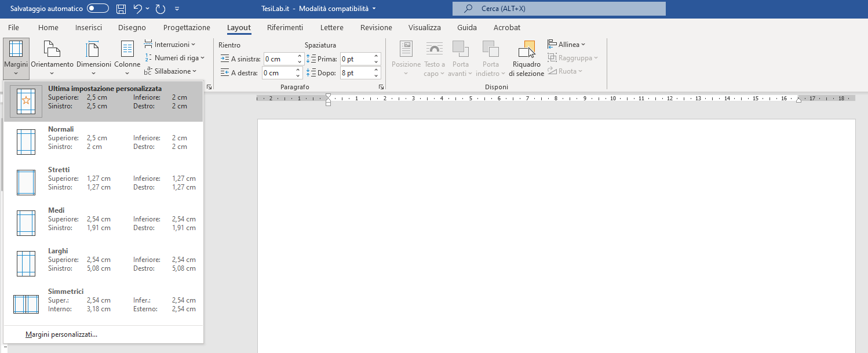Increase the Dopo spacing with the up stepper
This screenshot has height=353, width=868.
pos(376,69)
